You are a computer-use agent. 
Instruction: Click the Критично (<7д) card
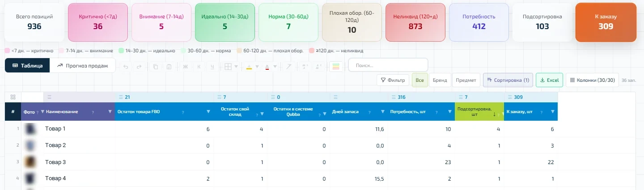98,22
